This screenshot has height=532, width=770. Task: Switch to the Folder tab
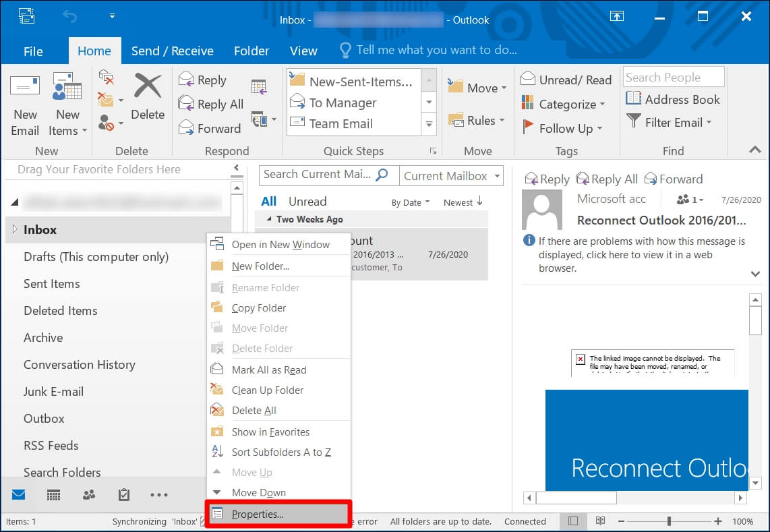(x=251, y=51)
